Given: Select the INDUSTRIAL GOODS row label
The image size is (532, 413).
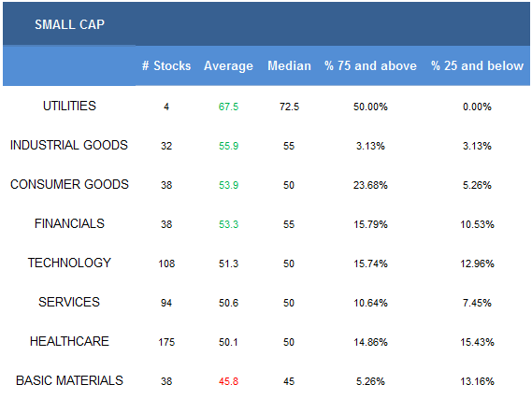Looking at the screenshot, I should click(69, 145).
